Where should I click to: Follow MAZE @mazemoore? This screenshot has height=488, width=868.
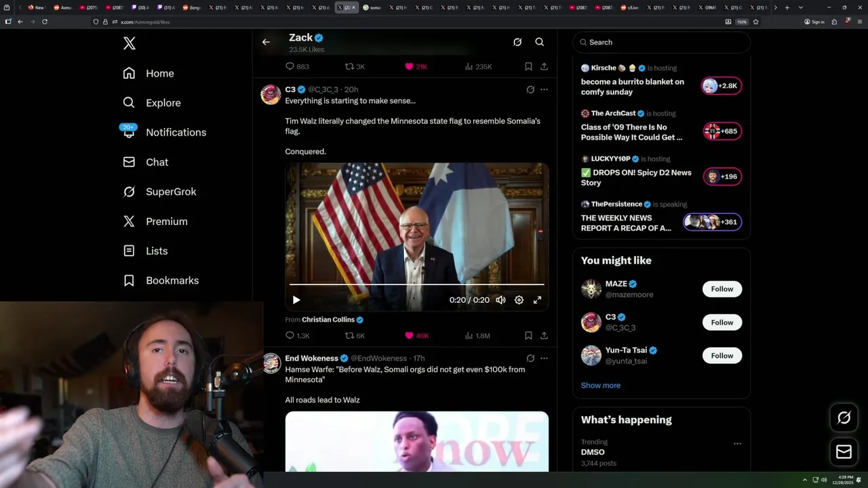pos(722,289)
